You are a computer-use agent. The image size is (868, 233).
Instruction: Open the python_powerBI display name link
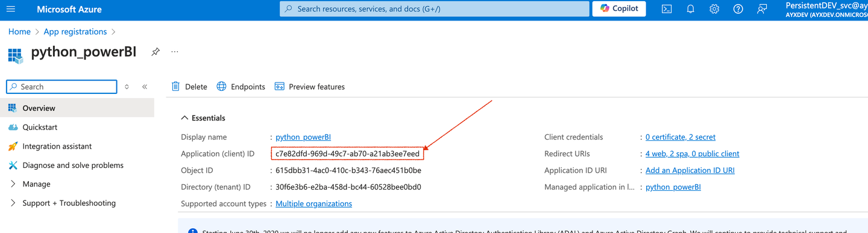(x=303, y=137)
